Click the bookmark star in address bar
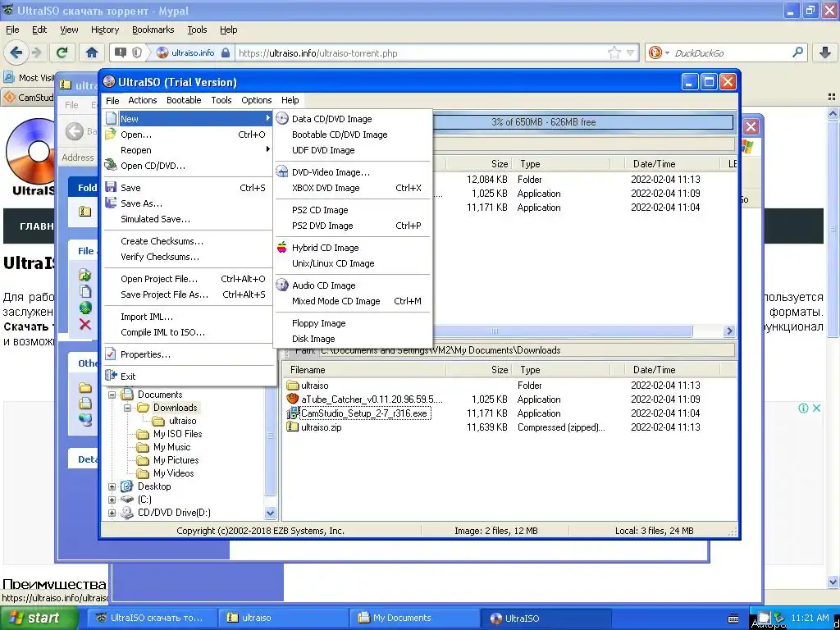This screenshot has width=840, height=630. (614, 53)
